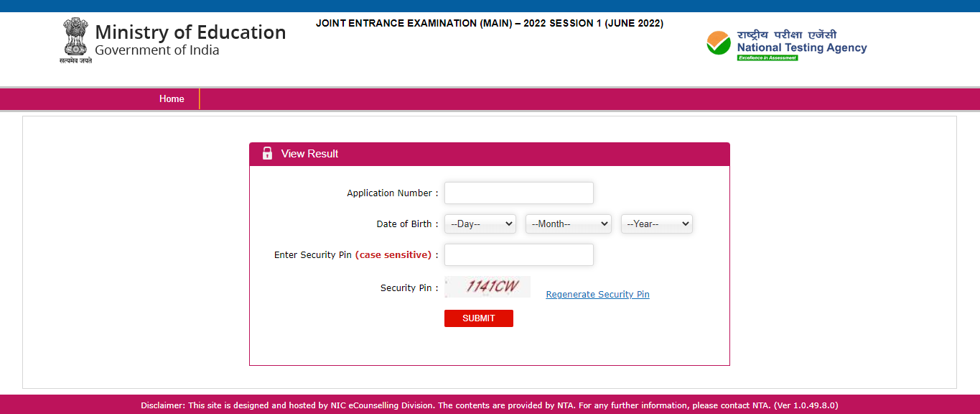Click the Application Number input field

(x=519, y=193)
